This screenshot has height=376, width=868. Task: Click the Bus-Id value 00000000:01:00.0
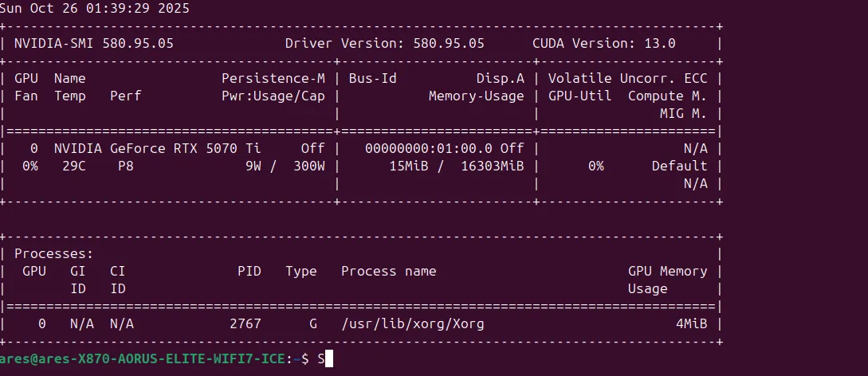point(429,149)
